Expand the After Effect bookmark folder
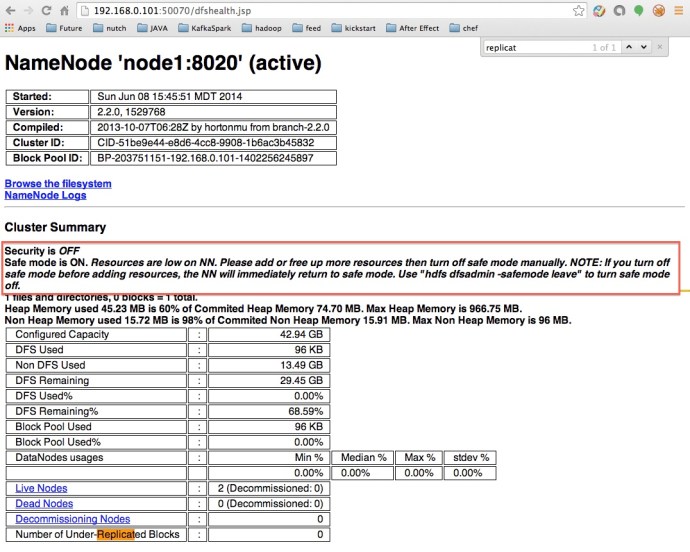Screen dimensions: 690x552 coord(413,28)
